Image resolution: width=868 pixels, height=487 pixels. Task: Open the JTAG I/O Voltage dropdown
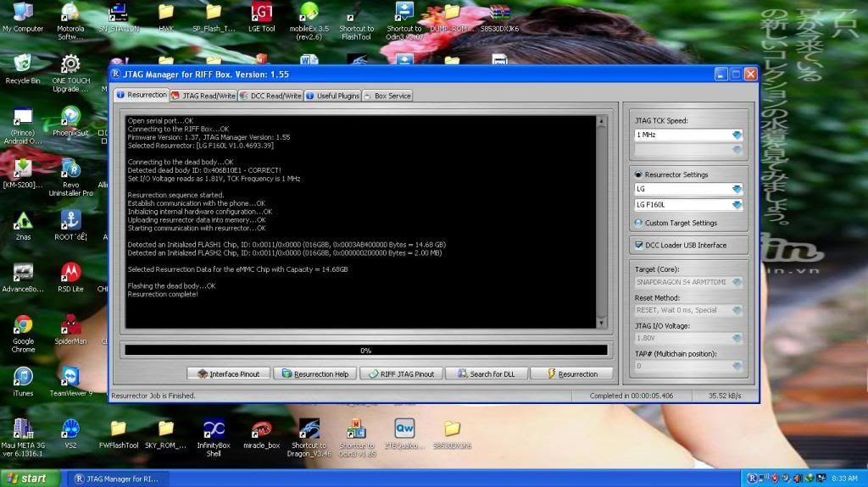tap(737, 338)
